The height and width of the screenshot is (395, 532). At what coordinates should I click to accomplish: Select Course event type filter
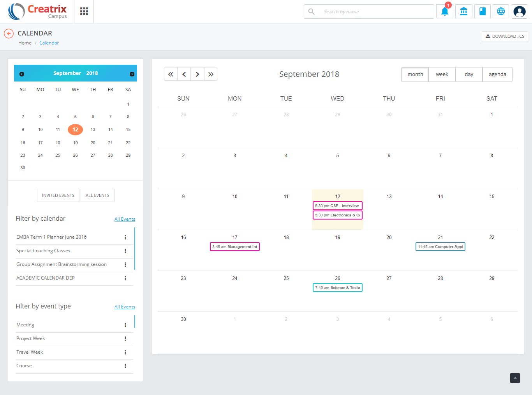coord(24,366)
